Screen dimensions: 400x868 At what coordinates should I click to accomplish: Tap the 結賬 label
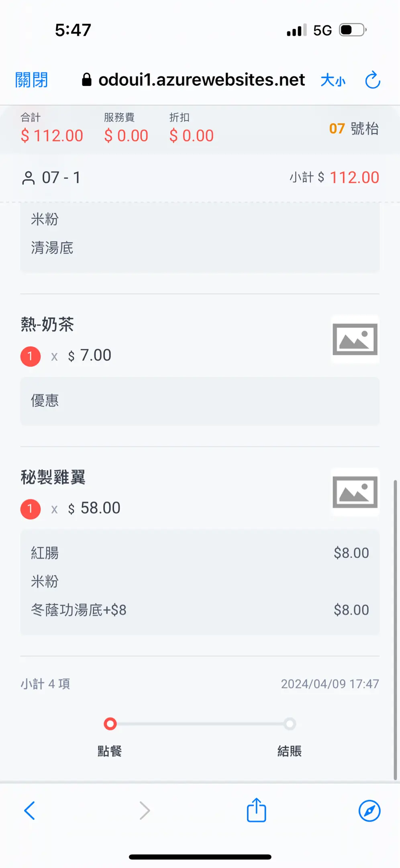(289, 751)
